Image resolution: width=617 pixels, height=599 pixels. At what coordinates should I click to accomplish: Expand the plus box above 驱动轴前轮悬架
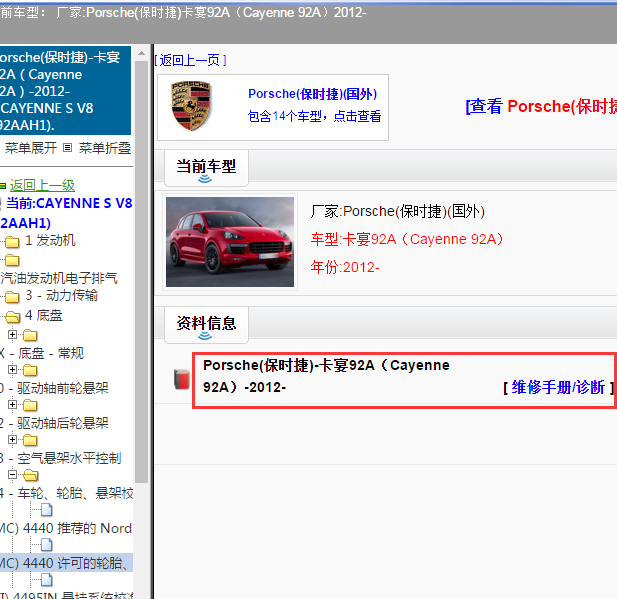12,370
